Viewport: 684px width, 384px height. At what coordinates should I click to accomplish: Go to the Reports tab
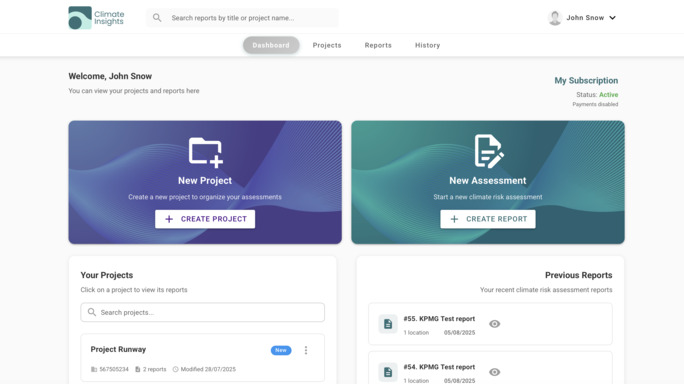pos(378,45)
